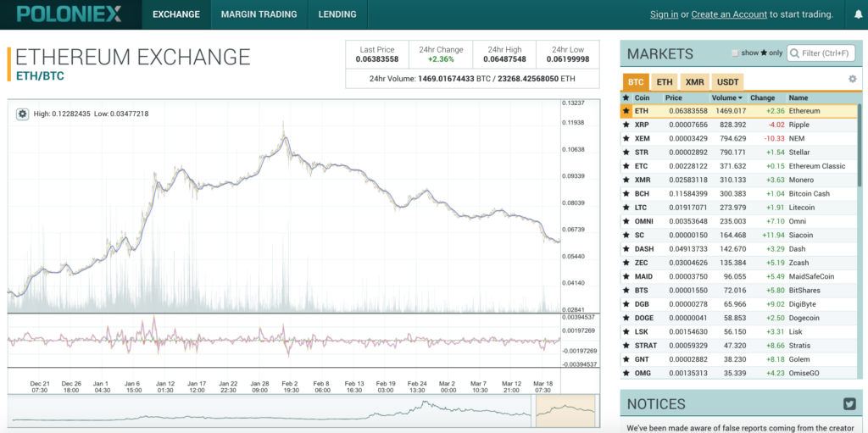Click the markets list scrollbar

coord(860,145)
